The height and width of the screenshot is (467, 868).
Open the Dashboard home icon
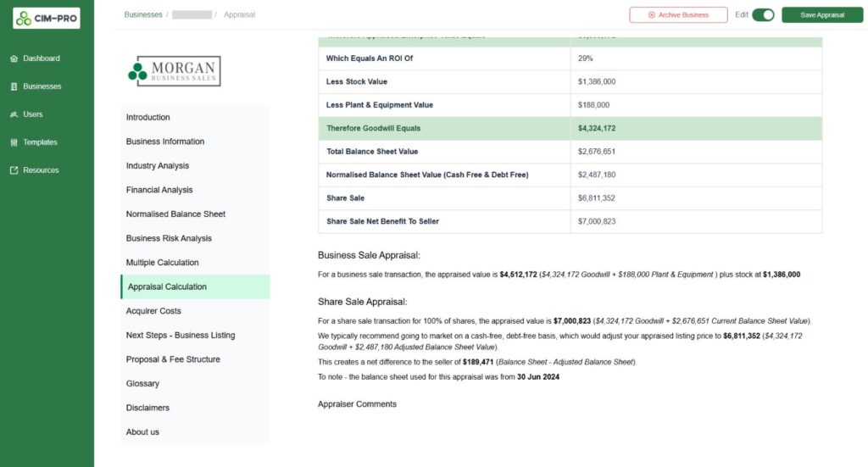[x=14, y=58]
